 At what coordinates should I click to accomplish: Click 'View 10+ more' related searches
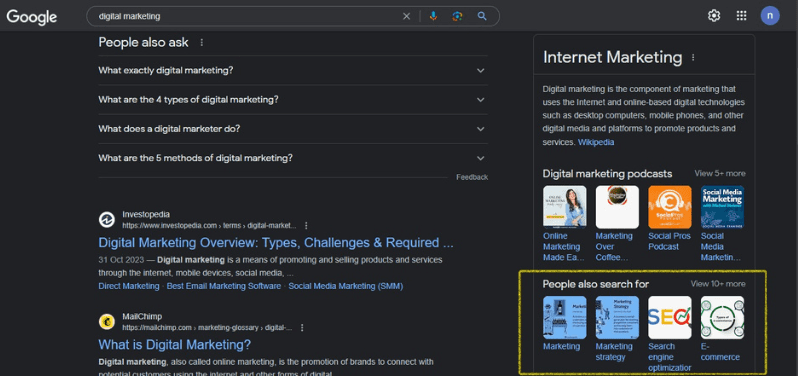pos(718,284)
